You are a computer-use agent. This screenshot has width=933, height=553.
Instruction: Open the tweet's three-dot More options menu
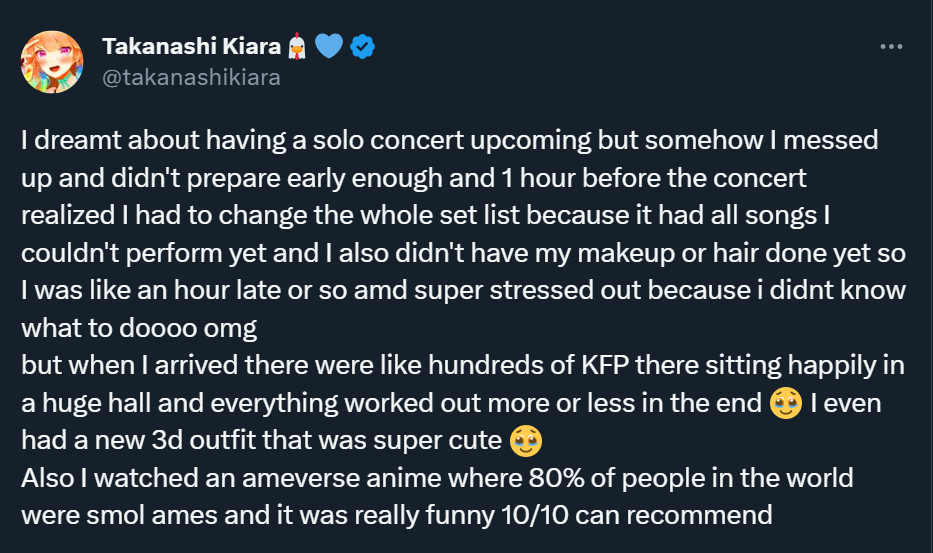point(891,47)
